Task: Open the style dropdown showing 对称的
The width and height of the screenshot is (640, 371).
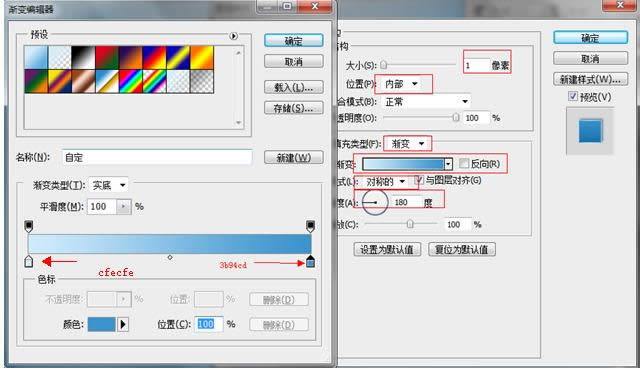Action: coord(384,181)
